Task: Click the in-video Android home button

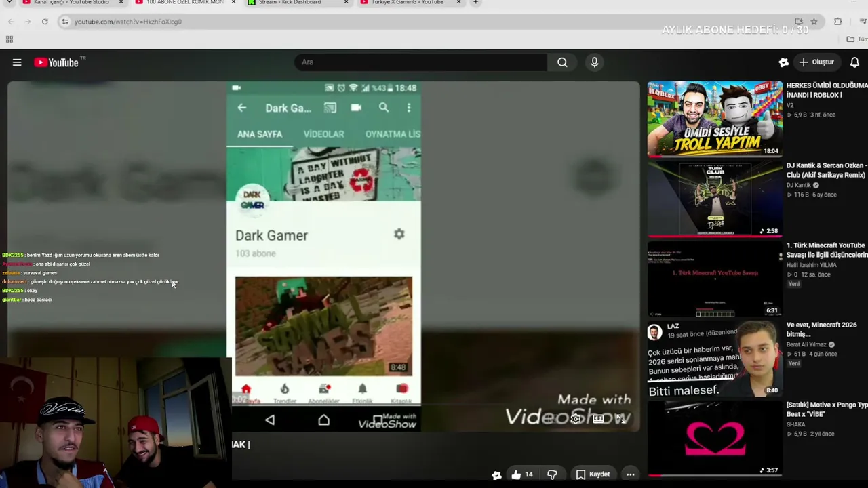Action: pos(324,420)
